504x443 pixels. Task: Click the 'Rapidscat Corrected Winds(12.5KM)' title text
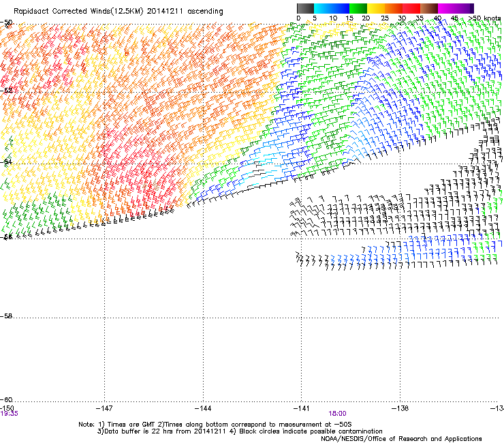click(78, 12)
